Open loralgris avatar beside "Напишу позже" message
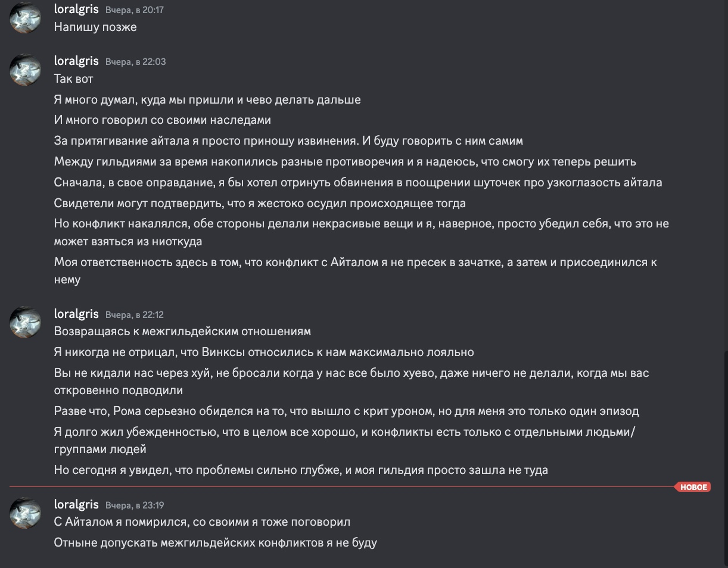 pyautogui.click(x=25, y=18)
